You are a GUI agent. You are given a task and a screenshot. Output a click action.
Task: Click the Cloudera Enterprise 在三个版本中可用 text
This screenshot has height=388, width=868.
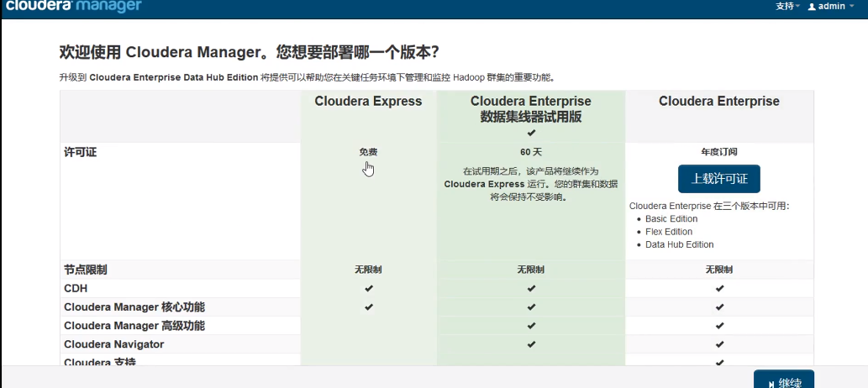coord(709,206)
